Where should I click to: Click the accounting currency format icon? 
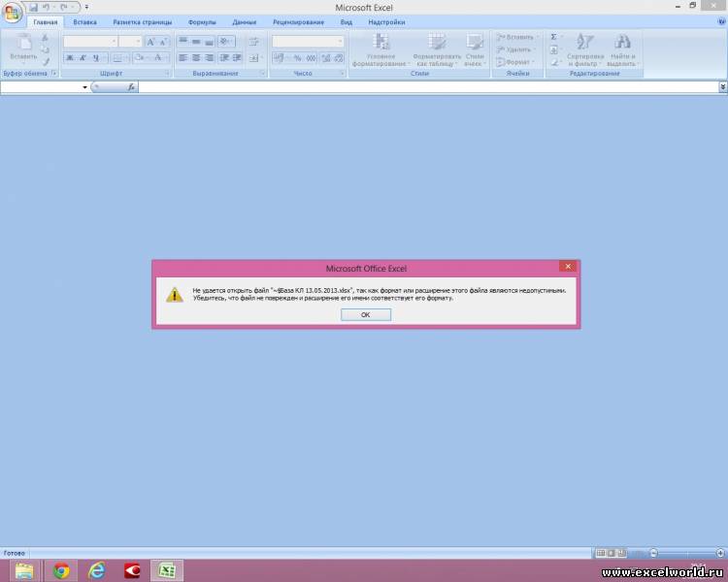tap(279, 57)
